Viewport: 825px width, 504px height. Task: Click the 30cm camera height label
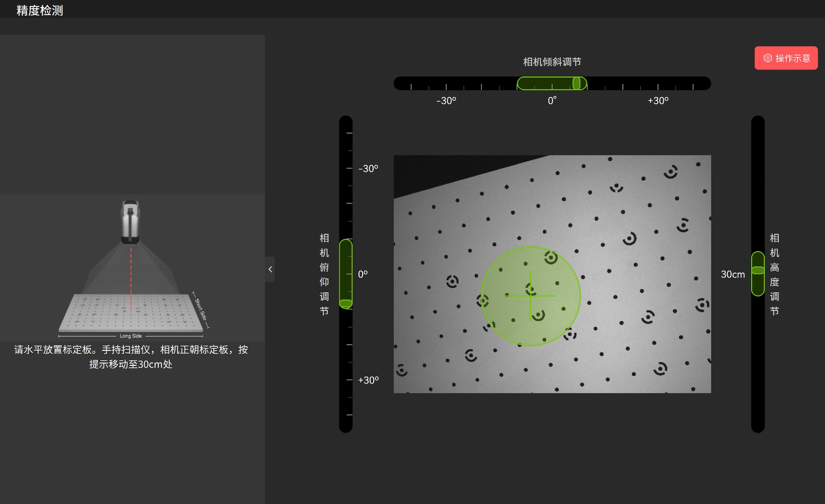732,274
